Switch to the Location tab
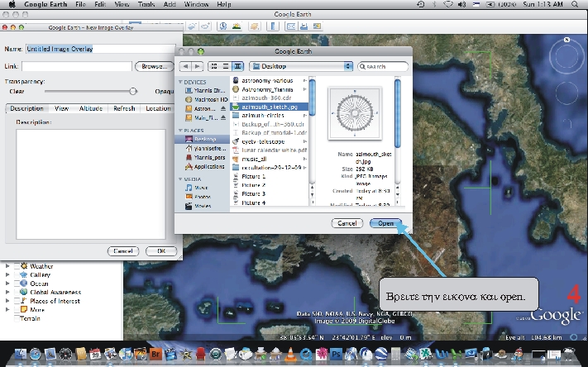 158,108
